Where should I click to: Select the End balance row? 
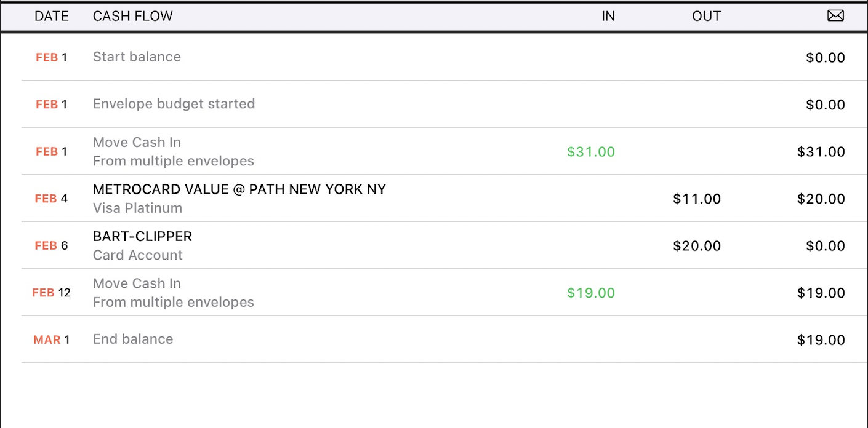[x=133, y=339]
